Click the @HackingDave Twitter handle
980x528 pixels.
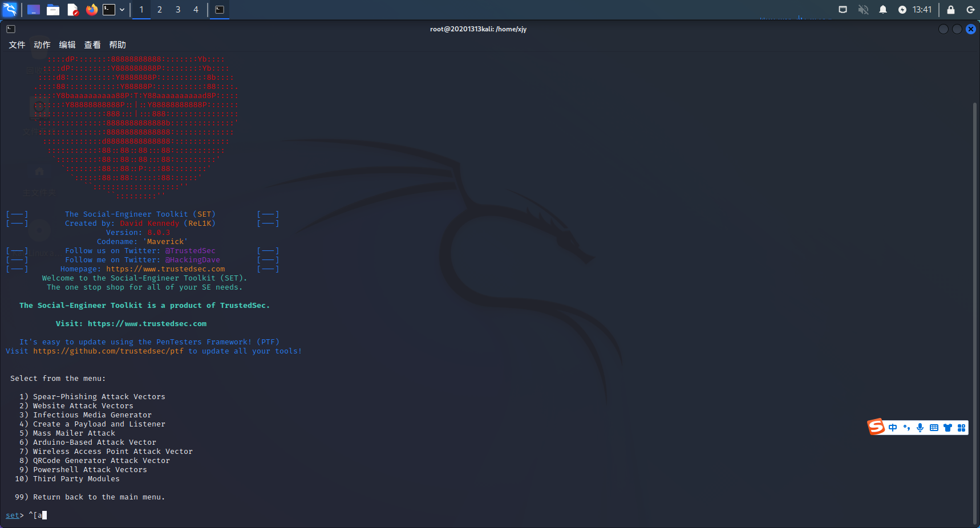point(193,260)
